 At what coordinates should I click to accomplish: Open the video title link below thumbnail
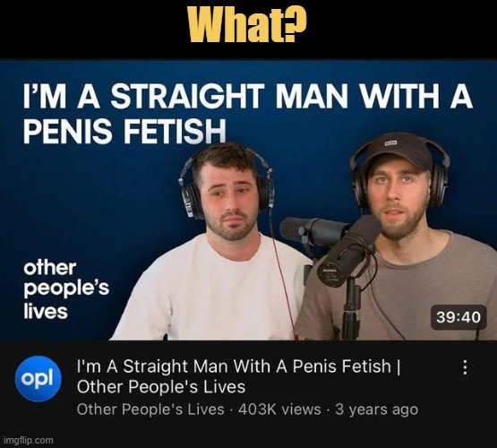(239, 376)
